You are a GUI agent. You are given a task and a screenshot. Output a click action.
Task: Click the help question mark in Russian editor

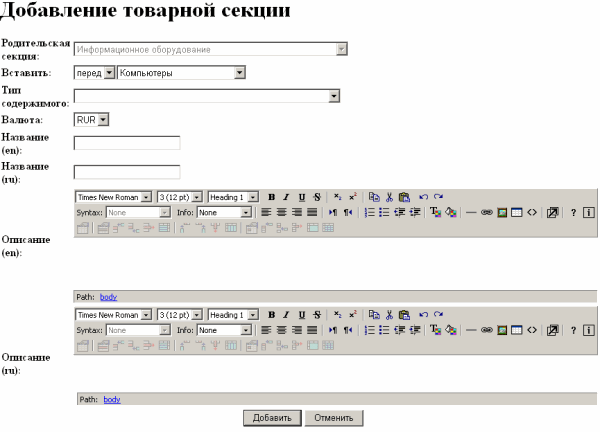[x=573, y=329]
